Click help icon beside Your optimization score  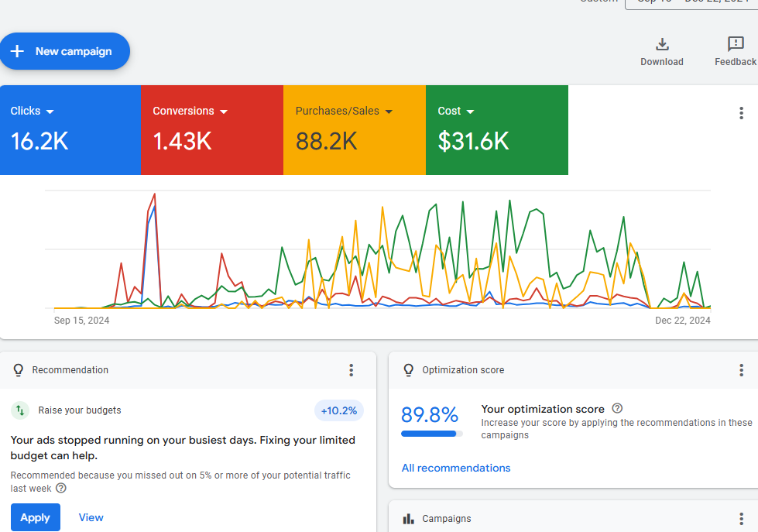617,408
